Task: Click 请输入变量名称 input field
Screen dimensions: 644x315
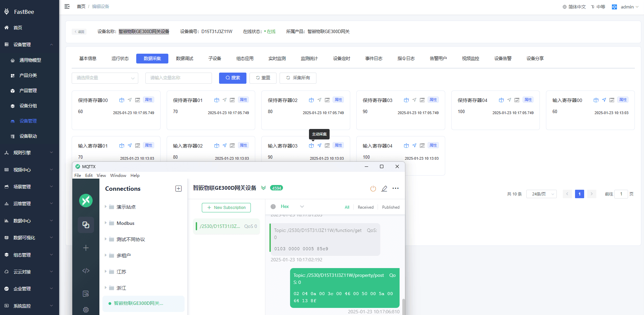Action: (178, 78)
